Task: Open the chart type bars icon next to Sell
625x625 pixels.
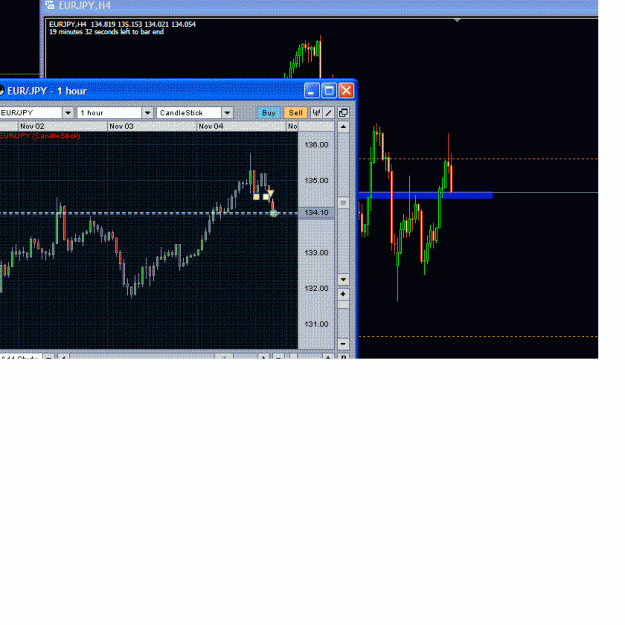Action: click(316, 113)
